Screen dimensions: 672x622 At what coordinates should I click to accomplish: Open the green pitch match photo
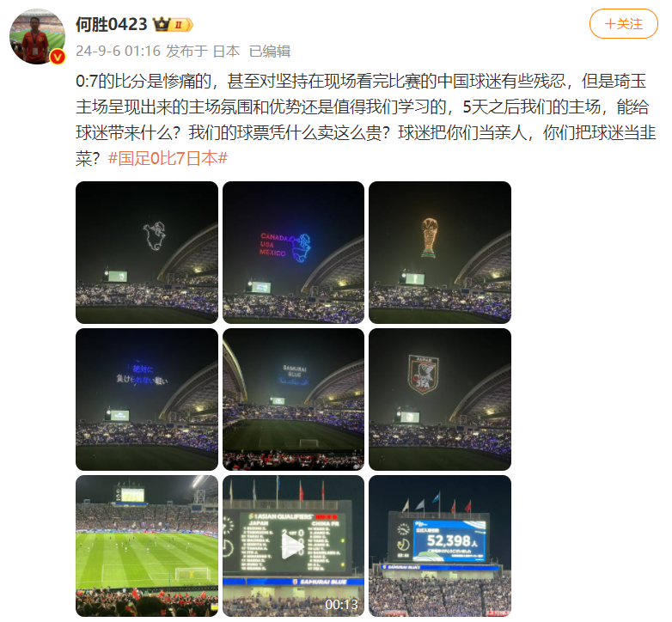click(147, 546)
